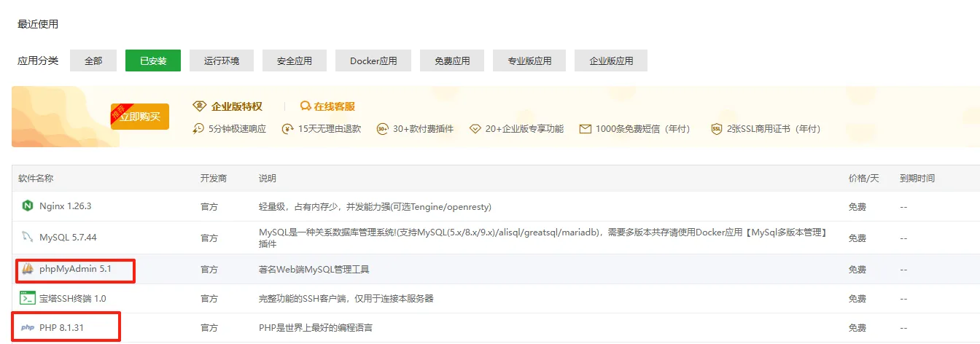Click the 15天无理由退款 refund icon

pos(288,129)
